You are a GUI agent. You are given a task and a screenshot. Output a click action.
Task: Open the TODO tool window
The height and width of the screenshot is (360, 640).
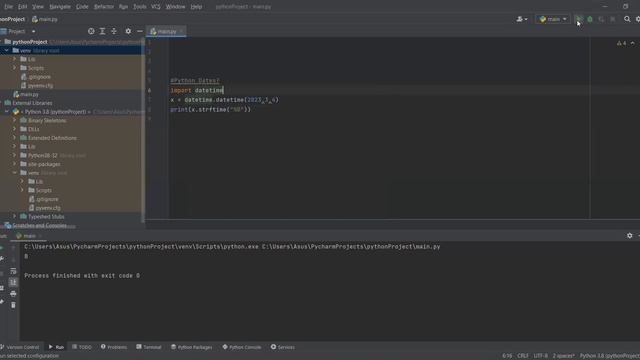pos(82,347)
